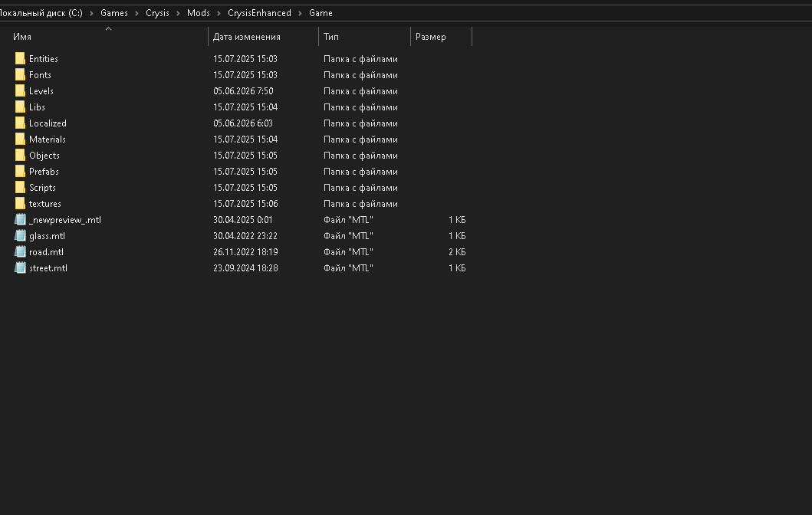Screen dimensions: 812x515
Task: Click the date 30.04.2025 0:01
Action: 243,220
